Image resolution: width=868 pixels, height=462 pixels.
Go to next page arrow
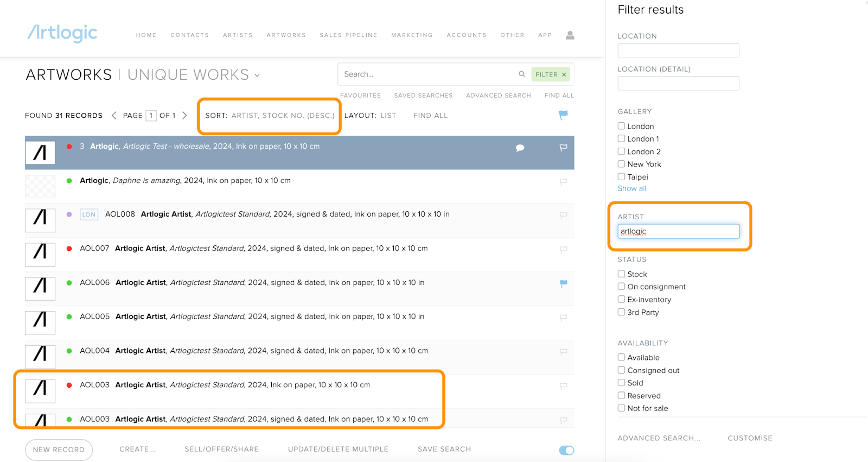tap(184, 115)
